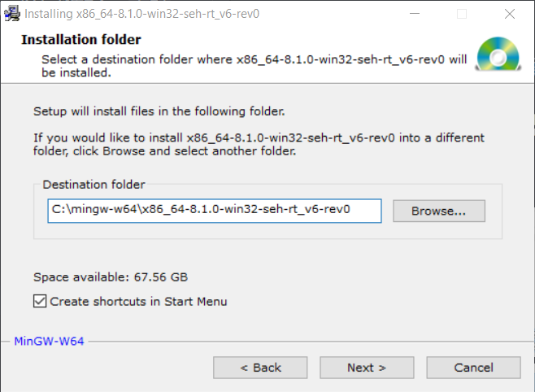Image resolution: width=535 pixels, height=392 pixels.
Task: Click the blue MinGW-W64 label
Action: tap(49, 341)
